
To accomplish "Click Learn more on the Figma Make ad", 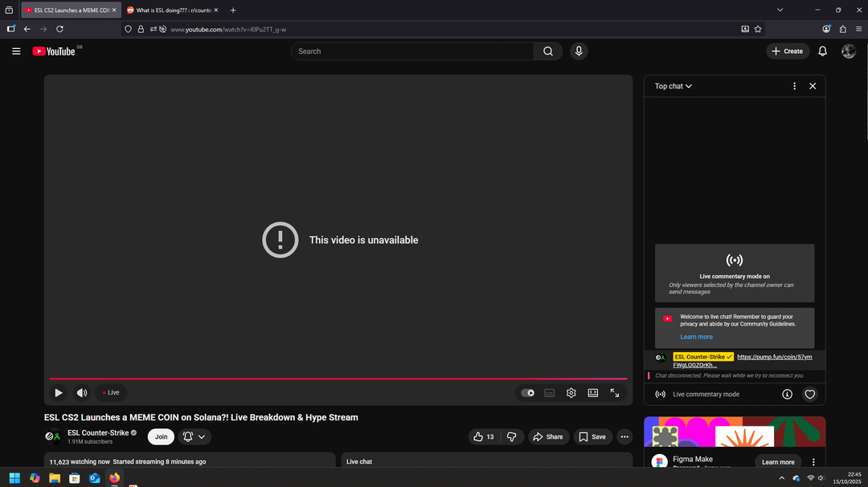I will coord(778,462).
